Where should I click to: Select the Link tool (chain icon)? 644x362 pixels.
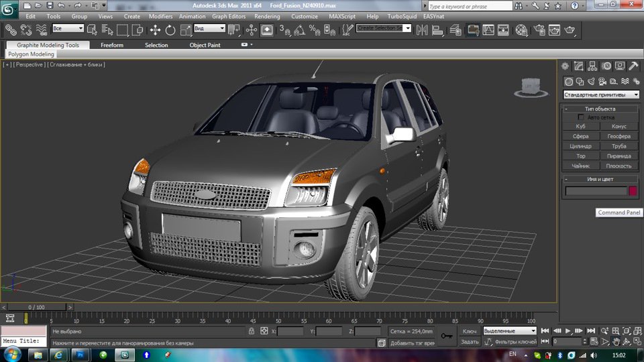(11, 30)
